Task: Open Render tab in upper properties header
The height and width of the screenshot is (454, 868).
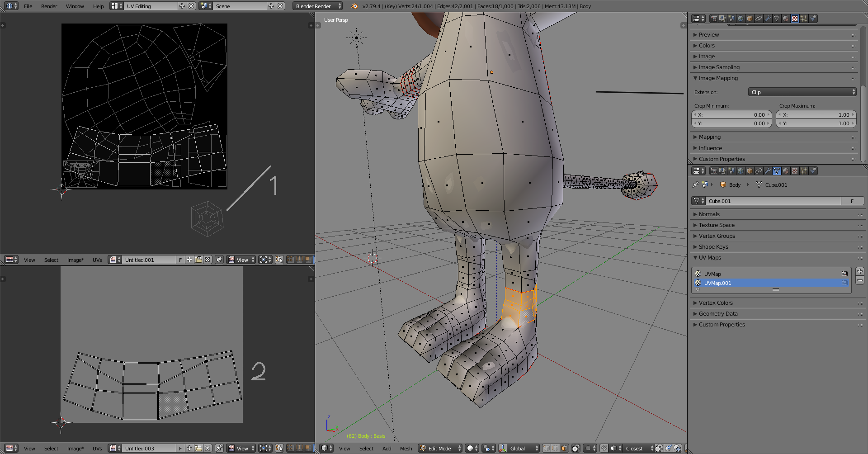Action: coord(713,19)
